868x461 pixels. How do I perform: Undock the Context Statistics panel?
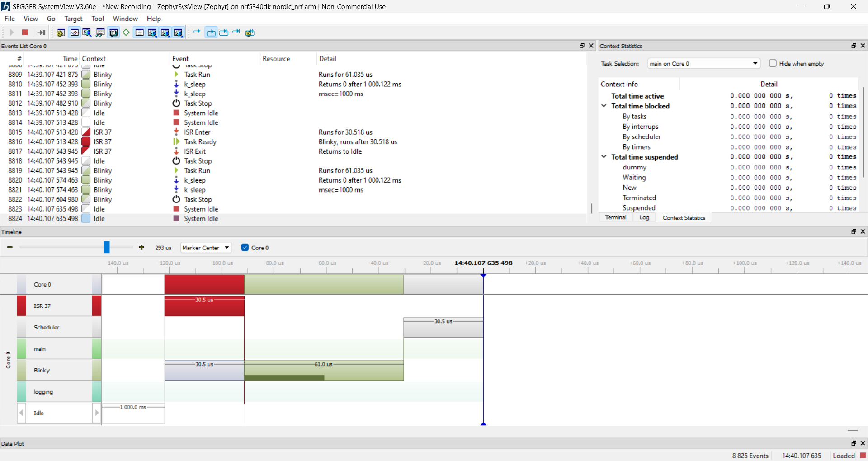(854, 46)
